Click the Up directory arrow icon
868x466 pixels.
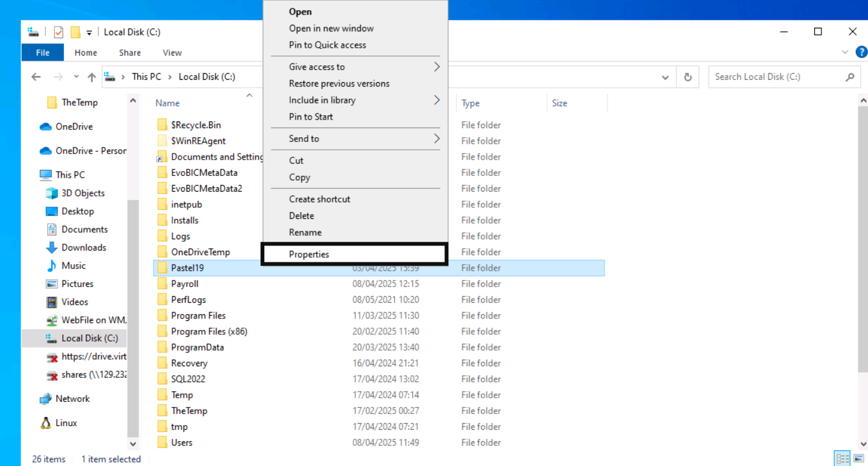92,77
